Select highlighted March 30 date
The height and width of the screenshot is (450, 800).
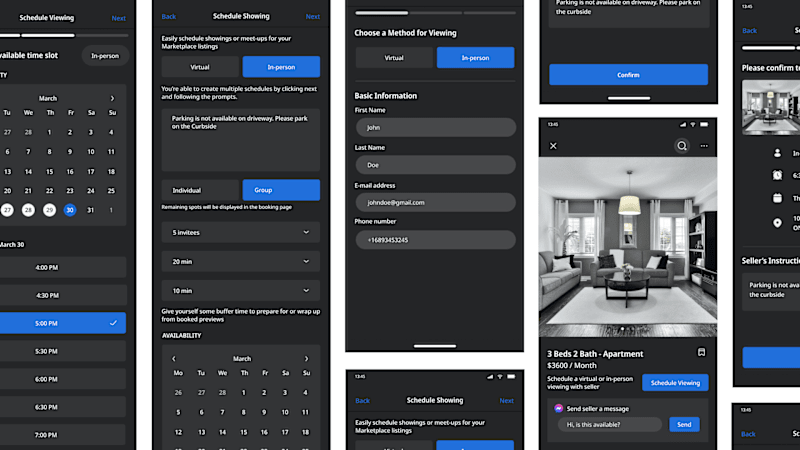[70, 210]
